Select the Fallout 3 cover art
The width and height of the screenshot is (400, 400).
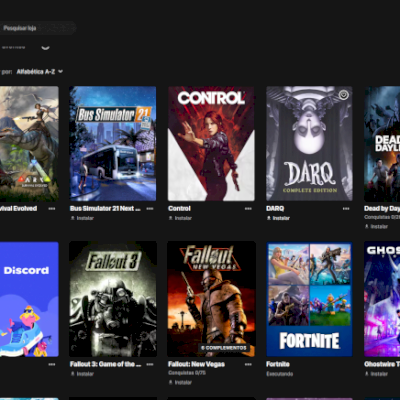pyautogui.click(x=113, y=299)
